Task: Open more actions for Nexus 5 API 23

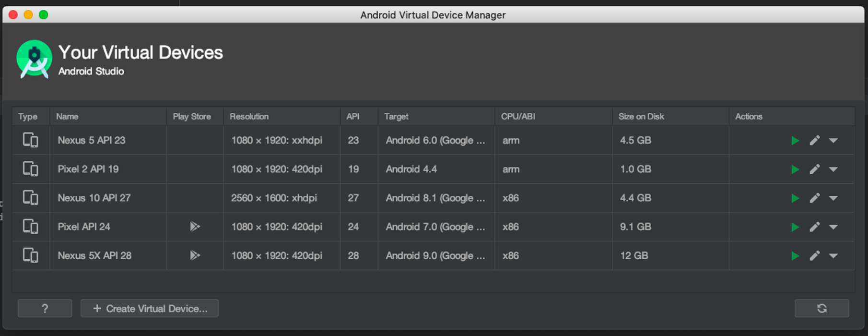Action: pyautogui.click(x=833, y=141)
